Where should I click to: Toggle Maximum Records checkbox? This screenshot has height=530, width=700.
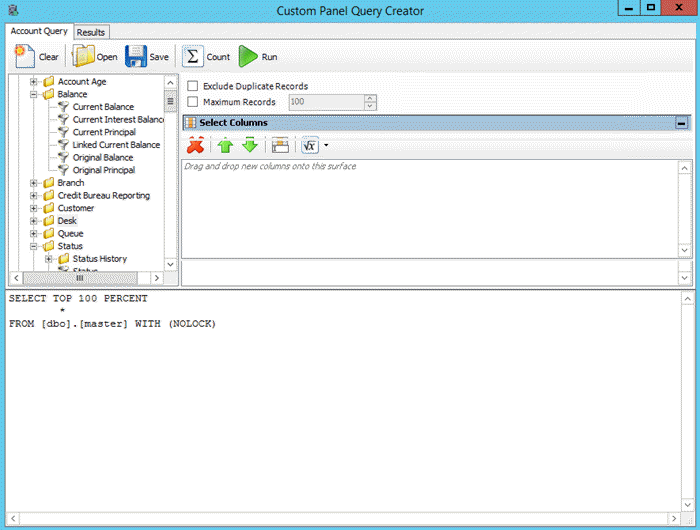pyautogui.click(x=193, y=102)
